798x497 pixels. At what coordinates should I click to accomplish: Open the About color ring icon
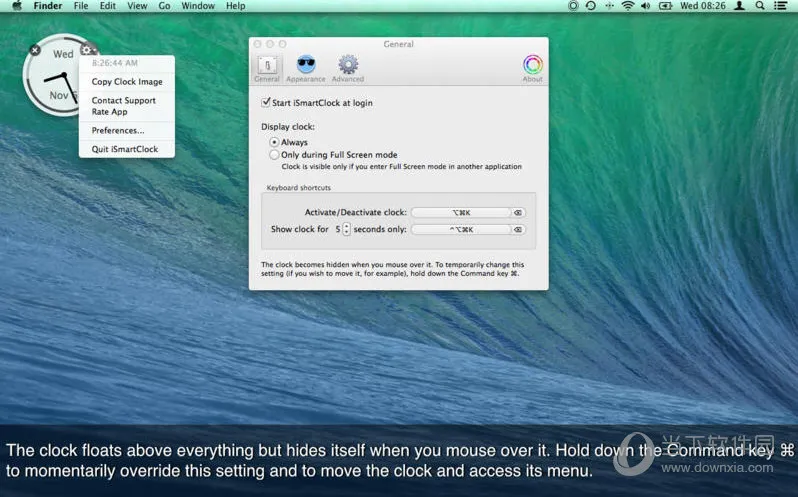pyautogui.click(x=532, y=69)
